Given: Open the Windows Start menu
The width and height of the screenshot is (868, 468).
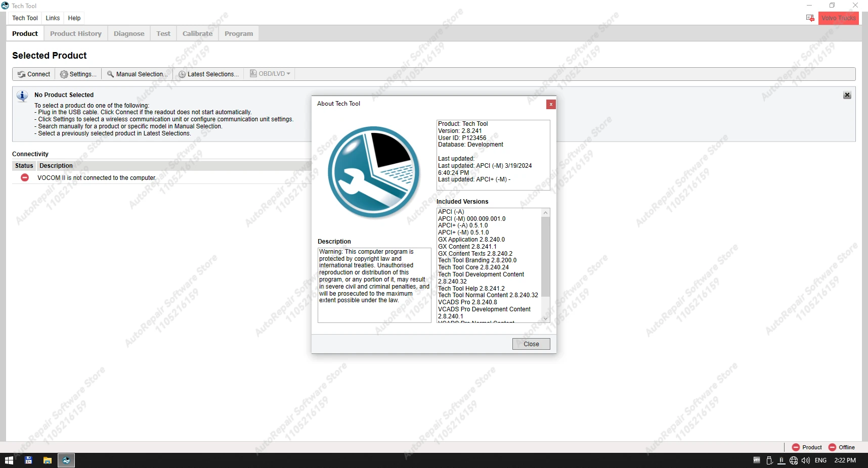Looking at the screenshot, I should (x=9, y=460).
